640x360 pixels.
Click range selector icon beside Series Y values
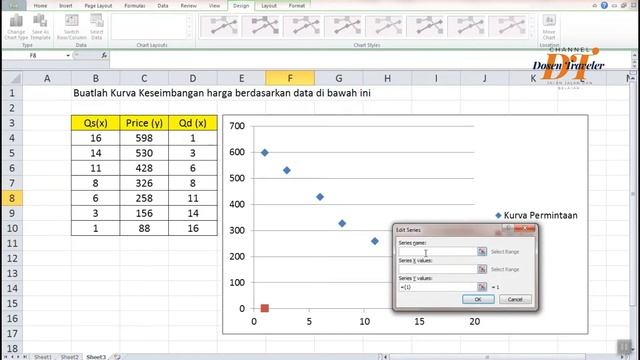(x=482, y=287)
